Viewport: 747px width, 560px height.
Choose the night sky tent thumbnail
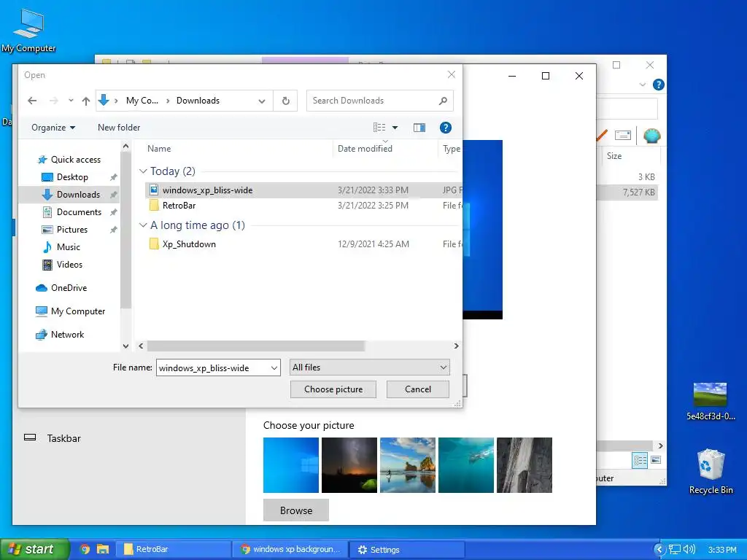click(x=349, y=464)
